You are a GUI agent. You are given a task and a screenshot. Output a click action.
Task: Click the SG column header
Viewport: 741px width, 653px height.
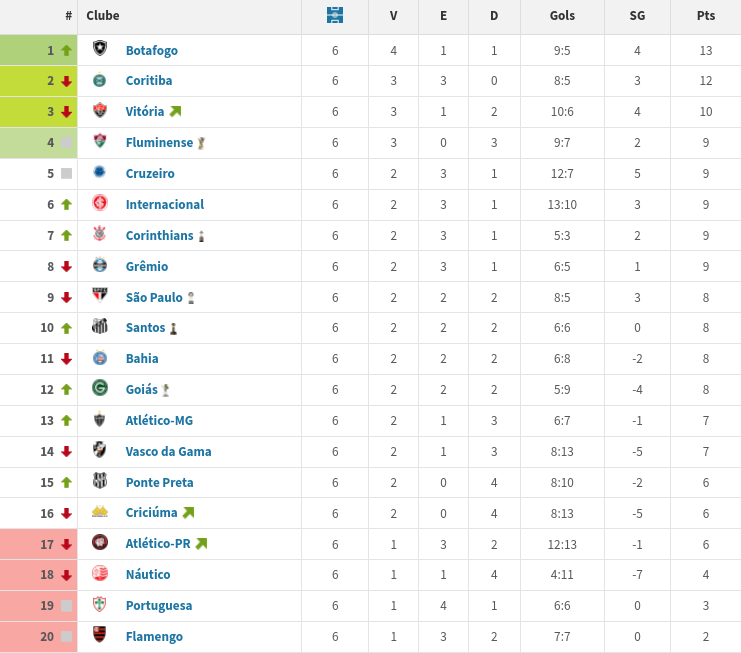[x=637, y=16]
